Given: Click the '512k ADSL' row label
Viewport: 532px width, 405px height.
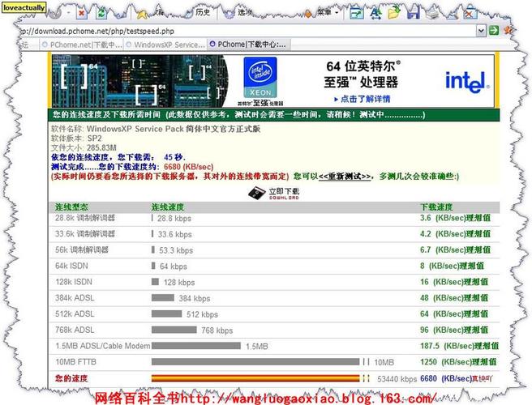Looking at the screenshot, I should (x=75, y=313).
